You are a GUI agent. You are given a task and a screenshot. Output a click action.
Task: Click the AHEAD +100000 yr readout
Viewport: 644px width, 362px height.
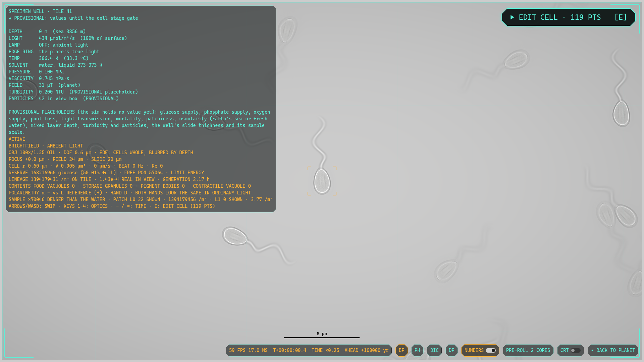(x=366, y=350)
